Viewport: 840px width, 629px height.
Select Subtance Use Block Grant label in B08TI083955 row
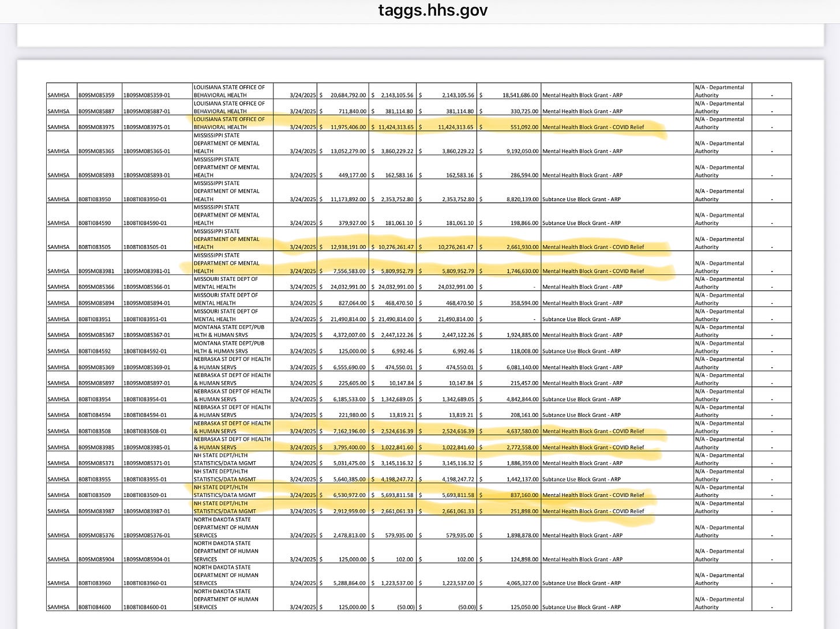click(x=582, y=479)
